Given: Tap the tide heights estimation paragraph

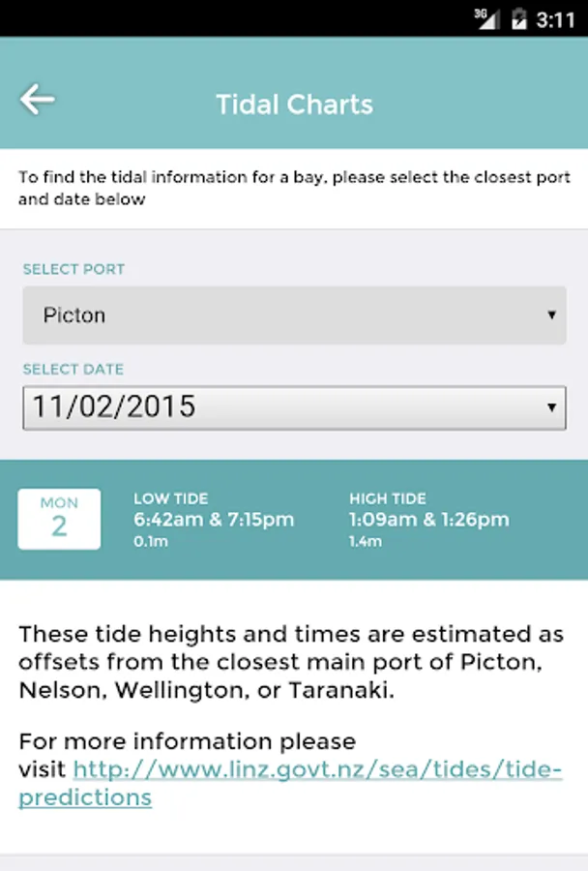Looking at the screenshot, I should (291, 662).
